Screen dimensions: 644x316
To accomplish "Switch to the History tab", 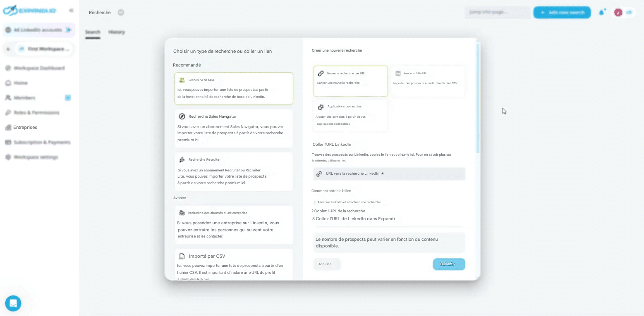I will coord(117,32).
